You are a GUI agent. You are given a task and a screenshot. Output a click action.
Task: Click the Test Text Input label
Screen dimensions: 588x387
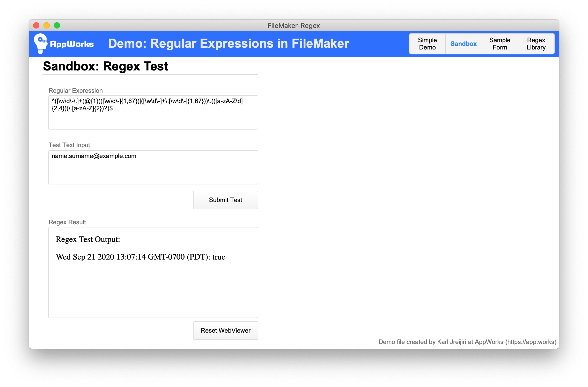click(x=69, y=145)
